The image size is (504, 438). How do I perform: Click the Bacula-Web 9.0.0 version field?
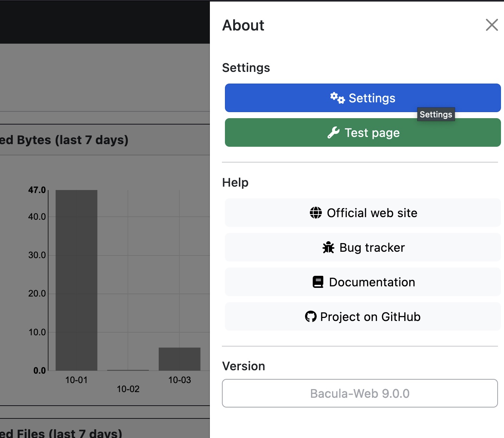coord(360,393)
